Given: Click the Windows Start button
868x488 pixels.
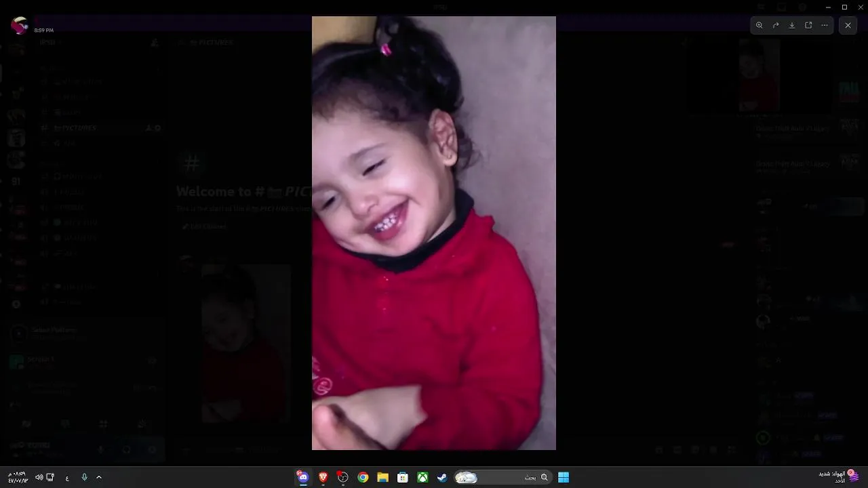Looking at the screenshot, I should tap(564, 477).
